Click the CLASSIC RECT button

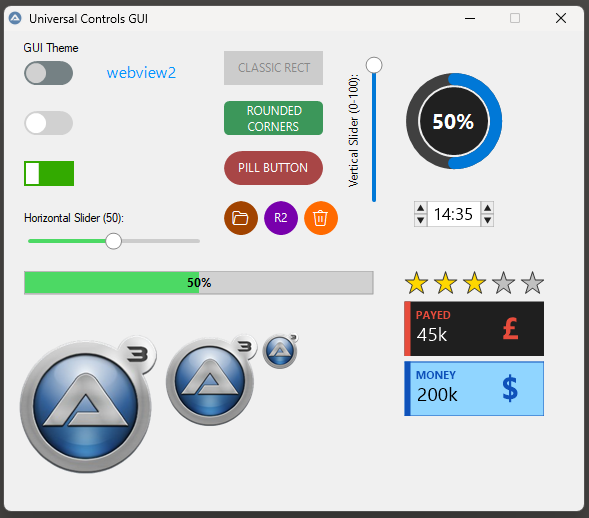[x=273, y=68]
